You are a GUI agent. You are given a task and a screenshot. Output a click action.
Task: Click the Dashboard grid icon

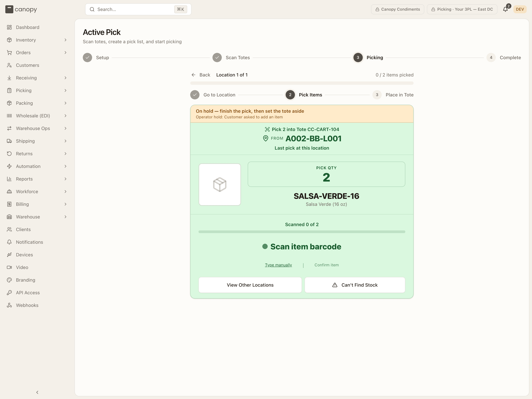9,27
